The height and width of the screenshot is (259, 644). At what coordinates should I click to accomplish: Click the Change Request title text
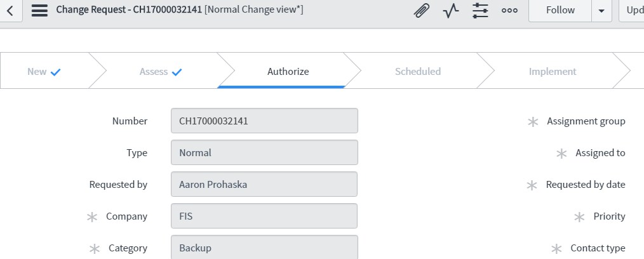click(x=130, y=10)
